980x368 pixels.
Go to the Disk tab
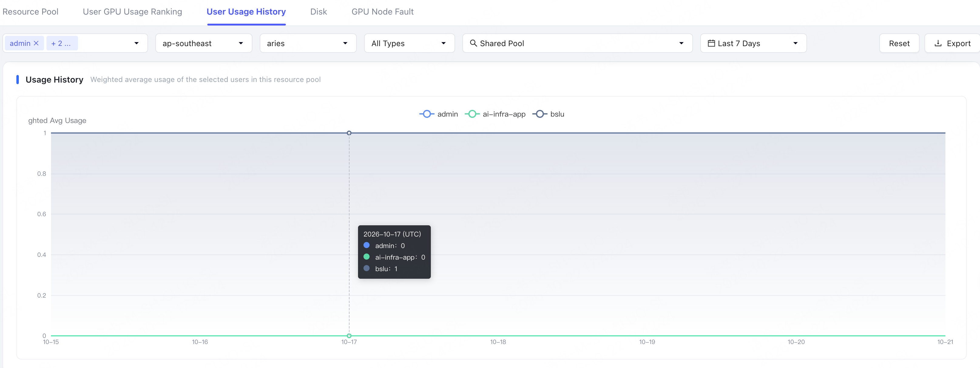click(318, 12)
